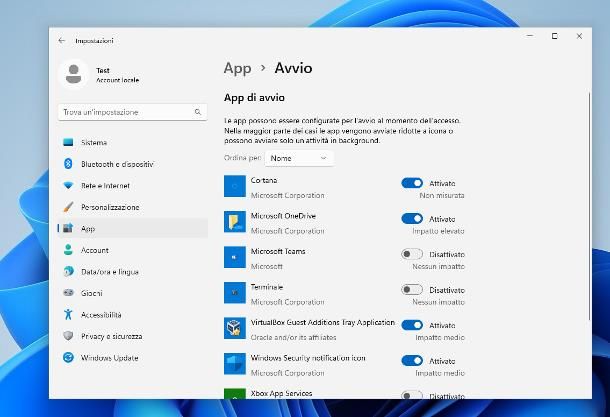The width and height of the screenshot is (610, 417).
Task: Open Bluetooth e dispositivi section
Action: pos(133,164)
